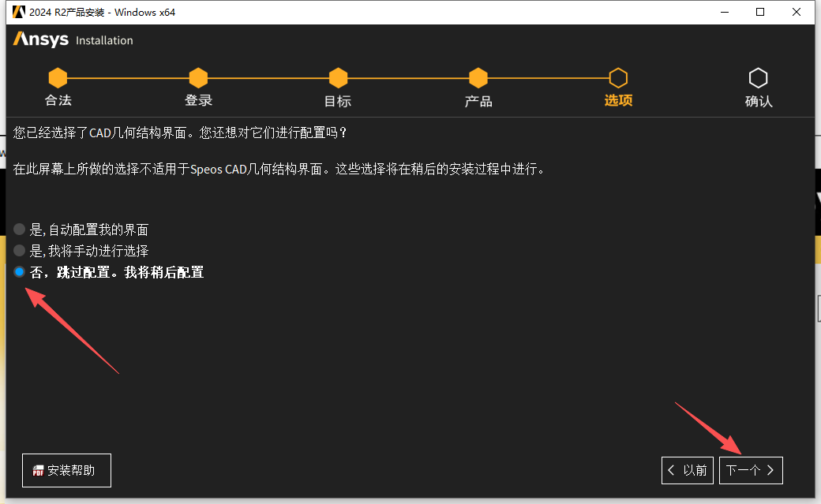The width and height of the screenshot is (821, 504).
Task: Click the 合法 step hexagon icon
Action: (x=58, y=77)
